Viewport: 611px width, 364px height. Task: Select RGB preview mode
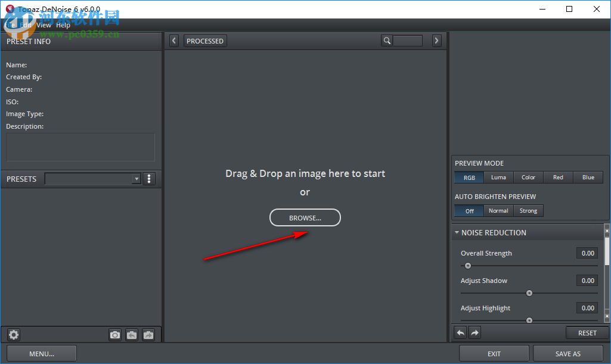(x=469, y=178)
